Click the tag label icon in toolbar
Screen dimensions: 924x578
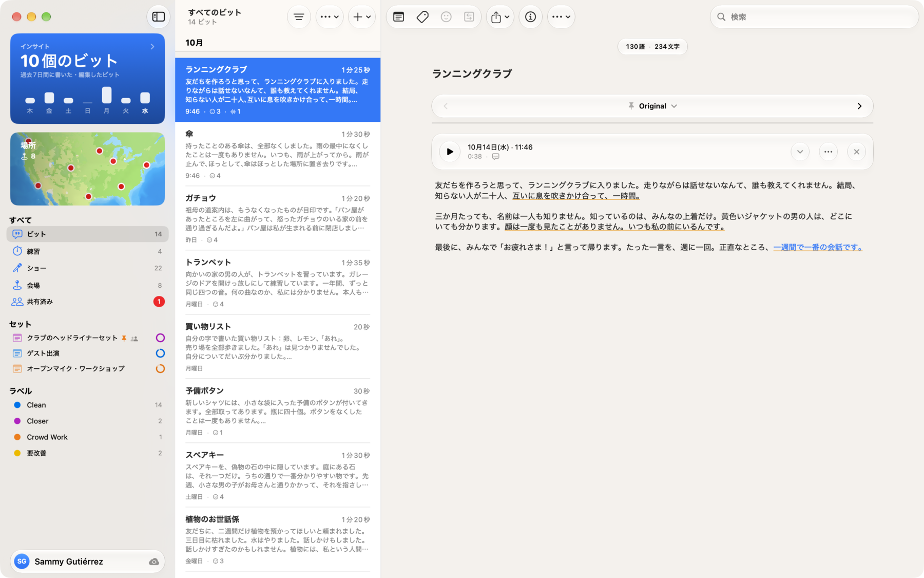(422, 17)
